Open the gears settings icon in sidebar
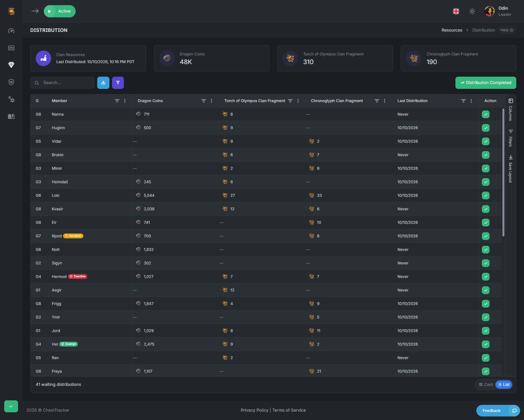 [11, 99]
